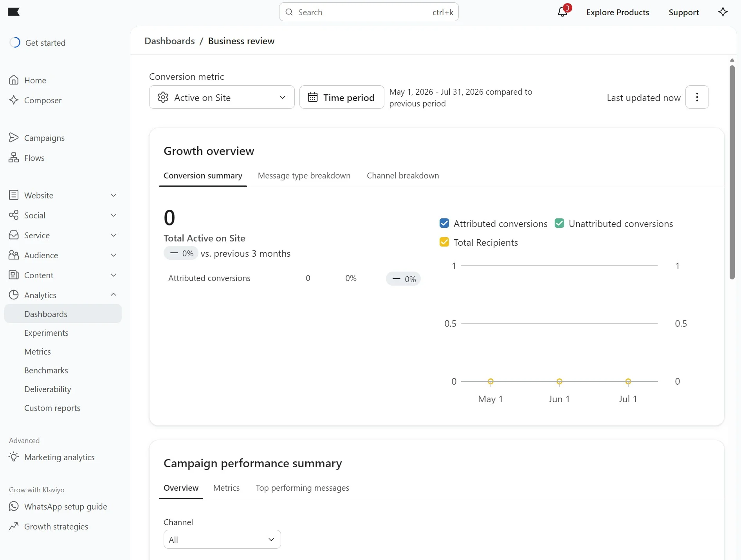Expand the Audience sidebar section chevron
Viewport: 741px width, 560px height.
(114, 255)
